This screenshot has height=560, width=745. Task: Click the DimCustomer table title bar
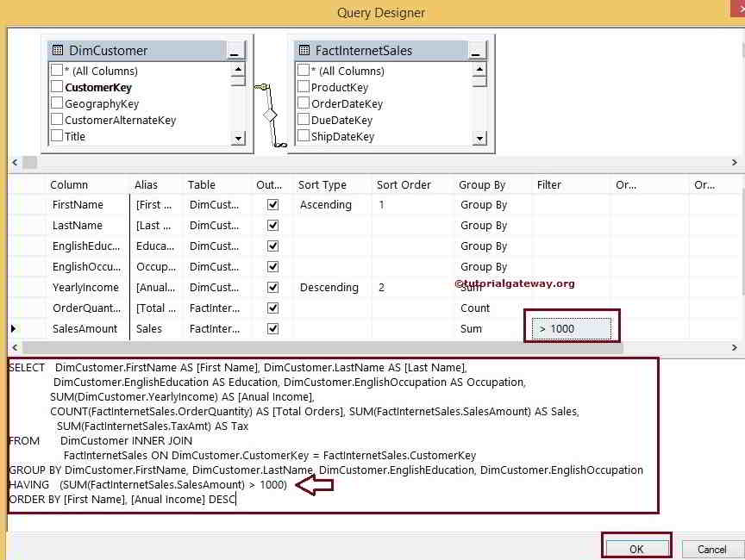click(137, 50)
